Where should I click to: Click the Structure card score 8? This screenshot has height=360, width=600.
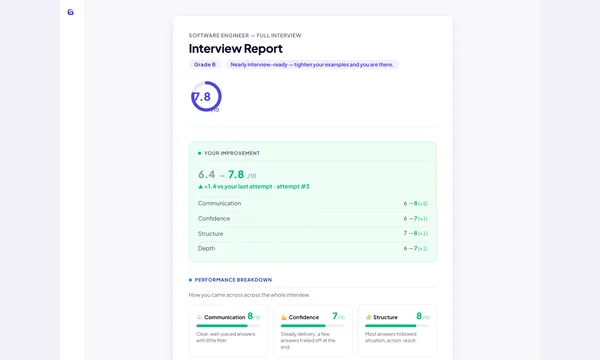(x=419, y=316)
